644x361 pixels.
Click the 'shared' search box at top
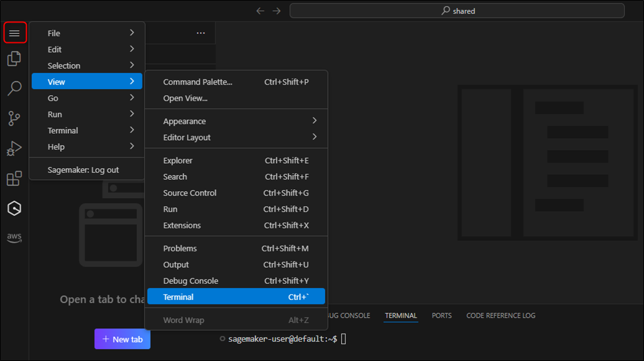[x=457, y=11]
